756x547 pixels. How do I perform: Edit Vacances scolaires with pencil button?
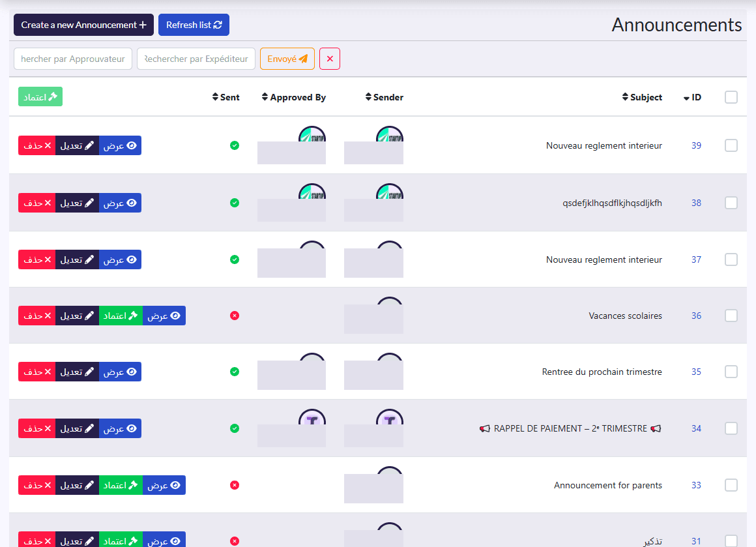pos(77,316)
